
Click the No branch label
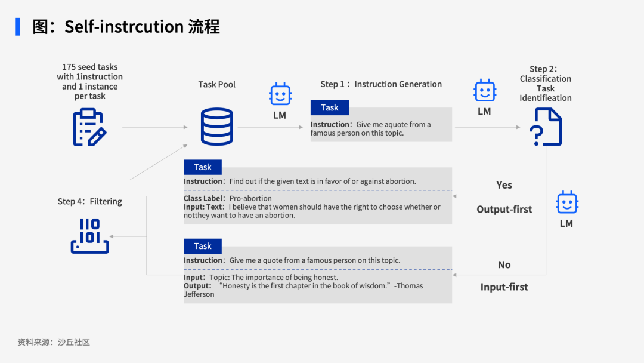click(x=504, y=264)
